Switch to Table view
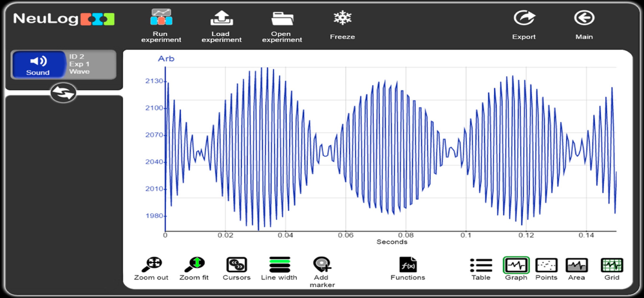Viewport: 644px width, 298px height. tap(481, 265)
